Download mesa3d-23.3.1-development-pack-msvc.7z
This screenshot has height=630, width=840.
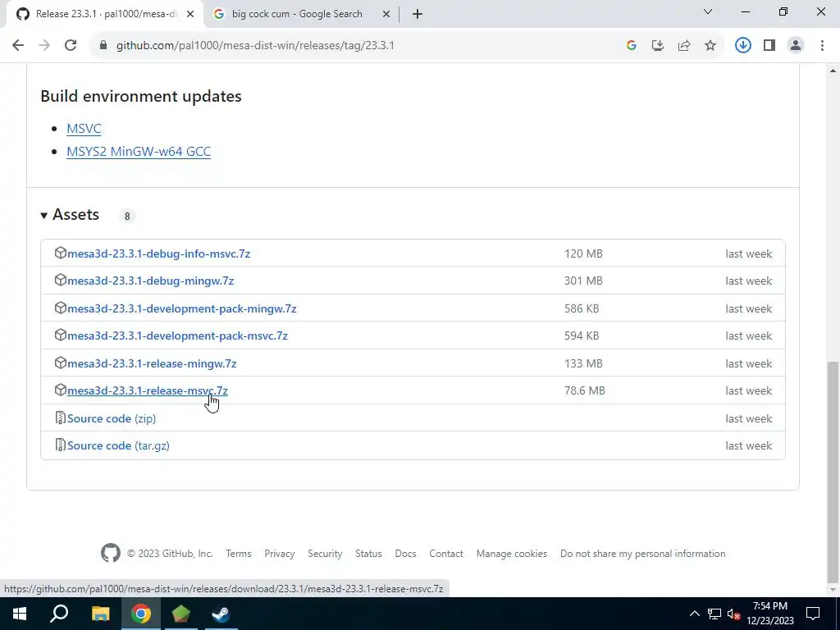pos(177,336)
